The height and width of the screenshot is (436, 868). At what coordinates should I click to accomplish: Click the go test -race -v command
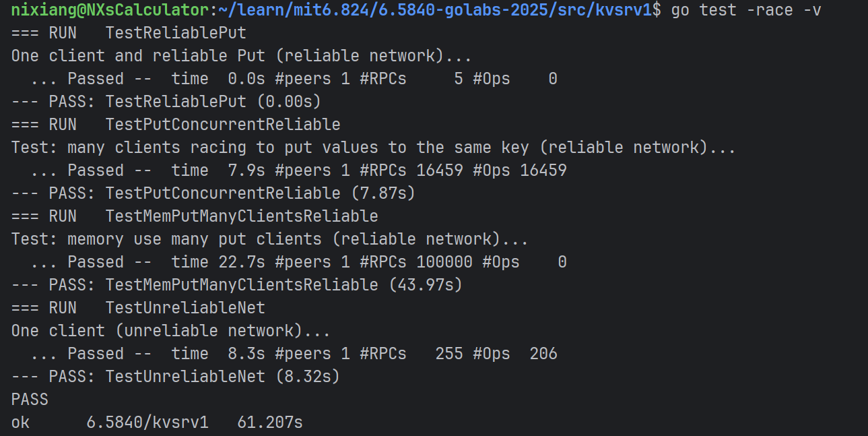746,10
